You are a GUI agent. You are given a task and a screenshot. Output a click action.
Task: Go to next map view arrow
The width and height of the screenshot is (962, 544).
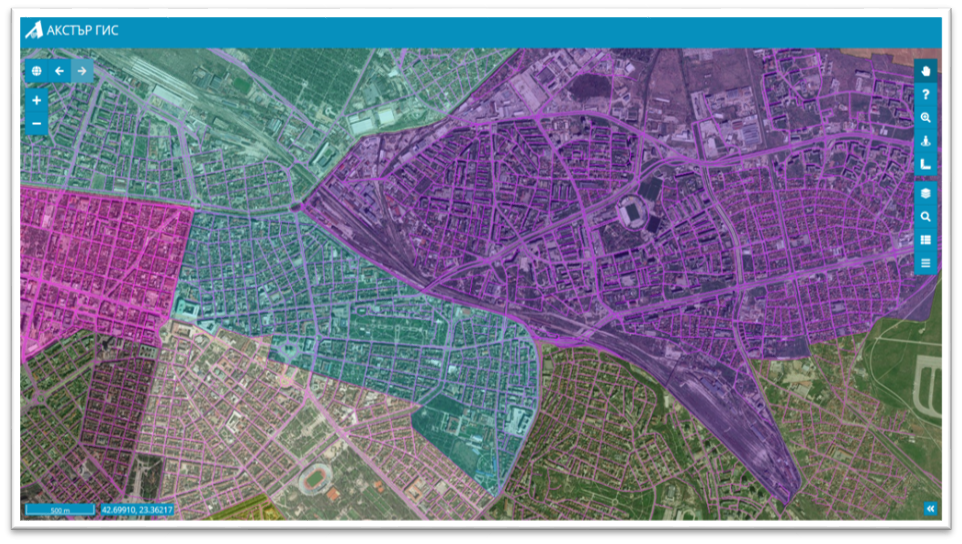(83, 71)
